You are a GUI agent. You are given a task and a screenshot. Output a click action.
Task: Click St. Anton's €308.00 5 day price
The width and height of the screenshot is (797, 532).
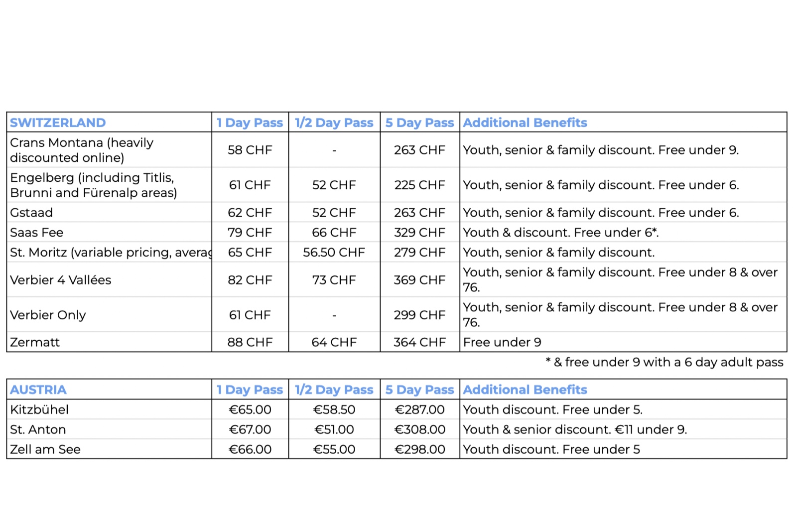[x=419, y=429]
